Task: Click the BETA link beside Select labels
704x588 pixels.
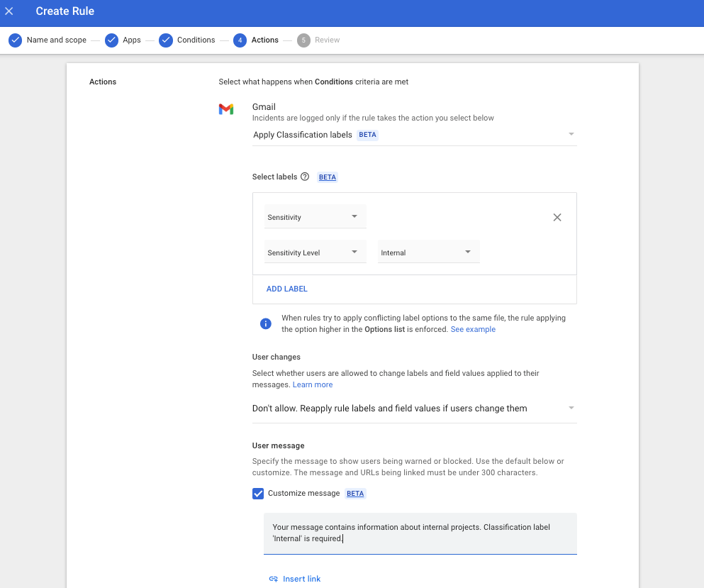Action: click(328, 177)
